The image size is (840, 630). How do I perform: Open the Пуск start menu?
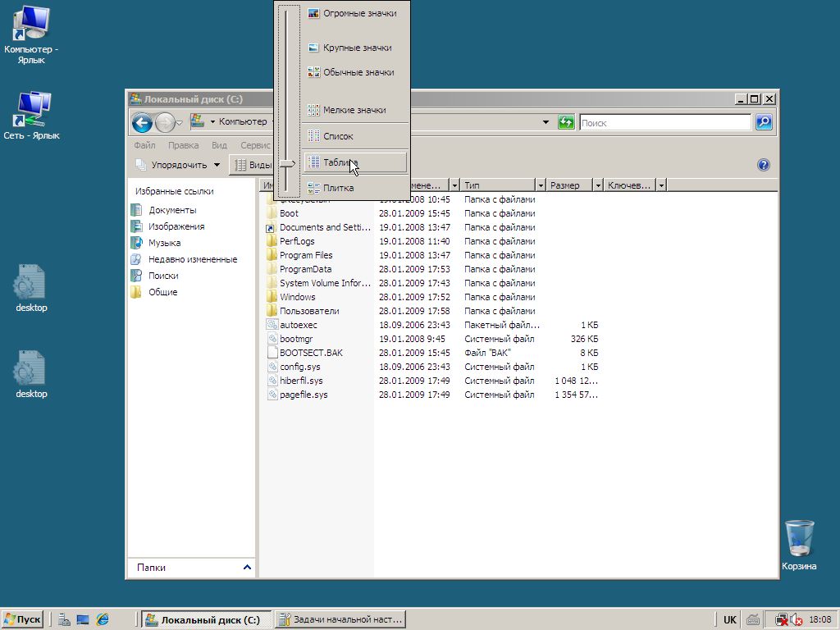(x=22, y=620)
